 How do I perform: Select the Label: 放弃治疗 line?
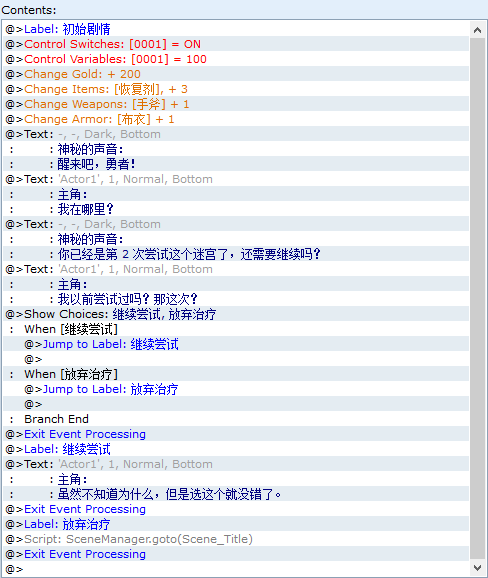[x=236, y=524]
